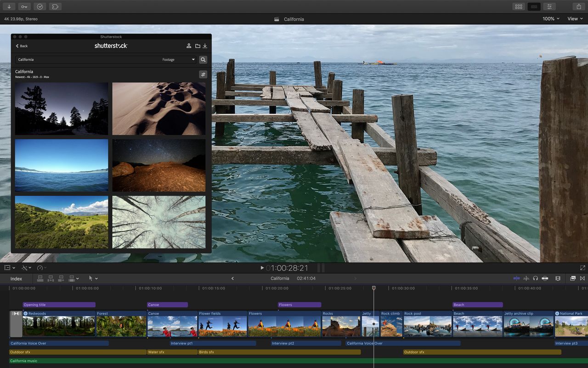Open the View dropdown above the viewer

[573, 19]
